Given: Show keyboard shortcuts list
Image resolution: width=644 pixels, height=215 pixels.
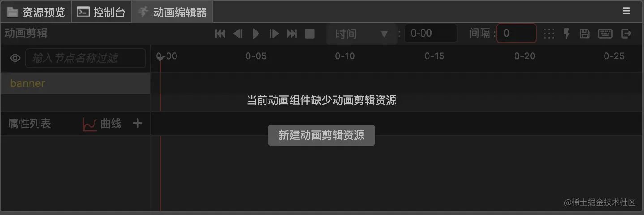Looking at the screenshot, I should tap(605, 34).
